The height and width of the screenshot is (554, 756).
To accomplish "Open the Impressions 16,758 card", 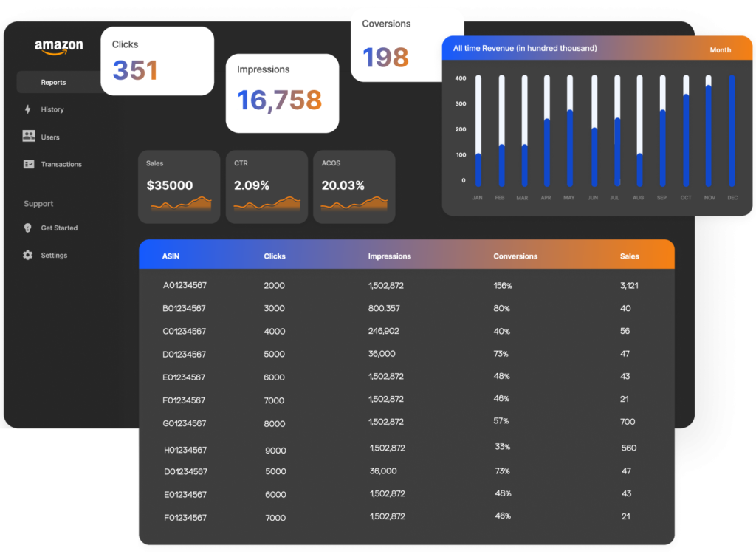I will pyautogui.click(x=282, y=93).
